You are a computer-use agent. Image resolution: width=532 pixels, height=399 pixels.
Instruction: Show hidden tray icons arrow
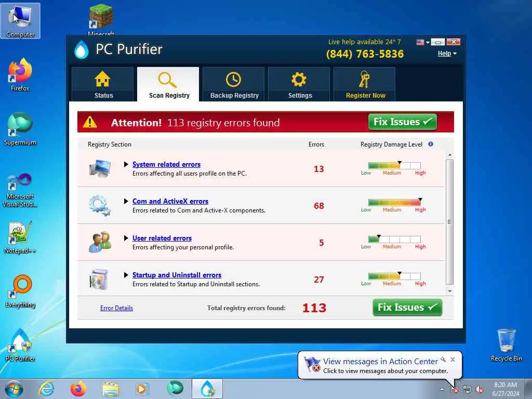pyautogui.click(x=442, y=390)
